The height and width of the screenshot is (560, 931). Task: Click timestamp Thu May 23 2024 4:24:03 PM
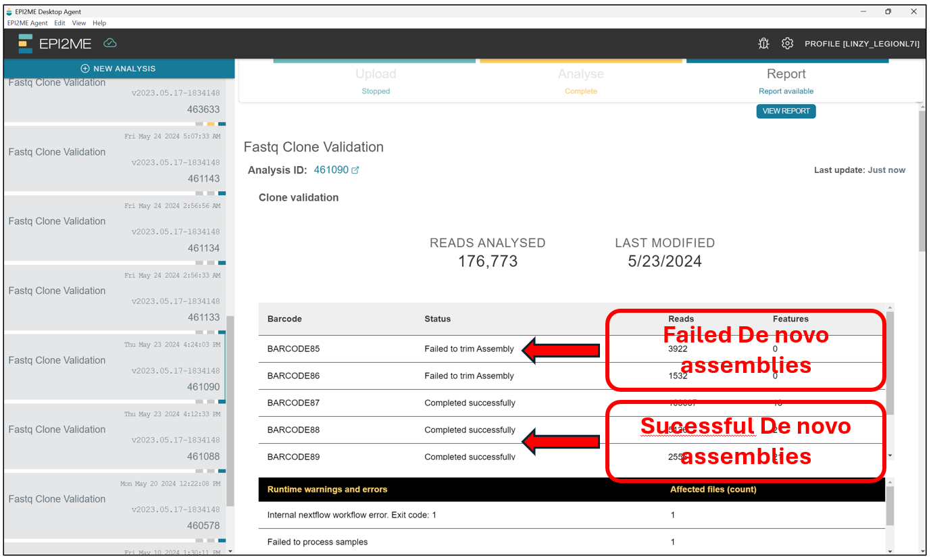172,345
